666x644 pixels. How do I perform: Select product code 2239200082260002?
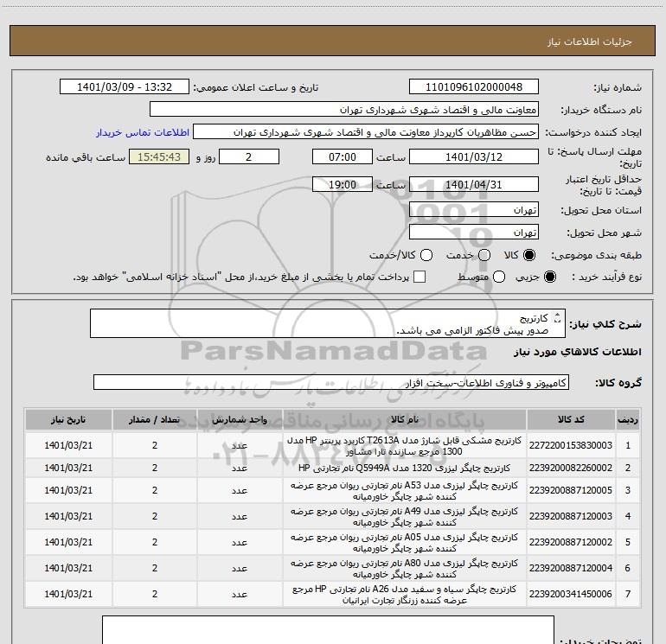(x=571, y=468)
